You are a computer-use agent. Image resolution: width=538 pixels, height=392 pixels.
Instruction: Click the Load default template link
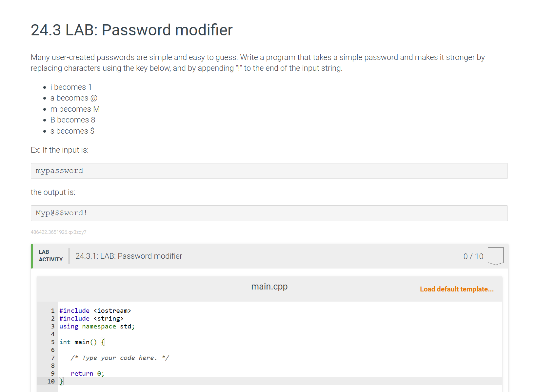[456, 289]
